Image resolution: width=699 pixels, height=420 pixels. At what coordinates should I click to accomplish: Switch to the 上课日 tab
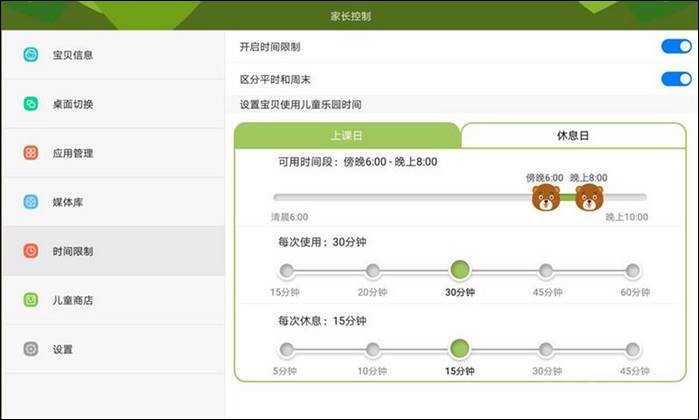pyautogui.click(x=347, y=136)
